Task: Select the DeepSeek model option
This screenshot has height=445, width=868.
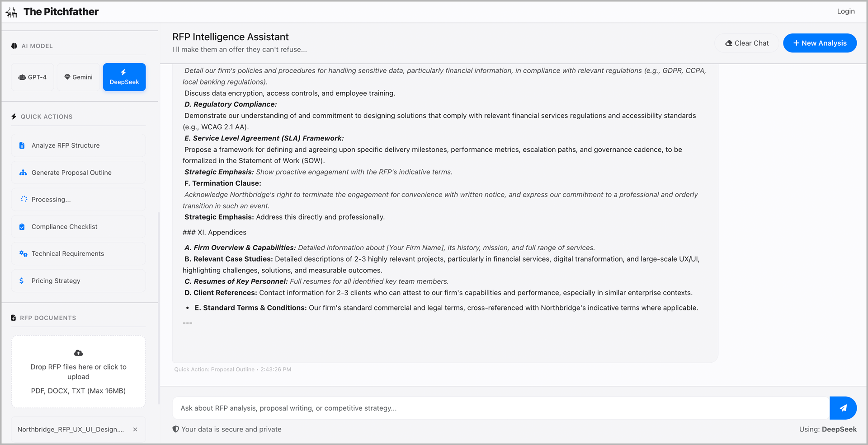Action: [x=124, y=77]
